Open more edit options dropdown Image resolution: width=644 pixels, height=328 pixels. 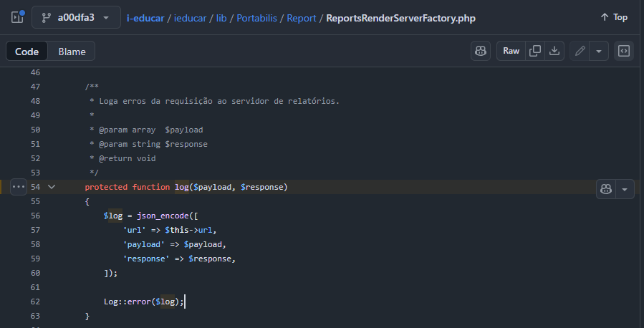(x=599, y=51)
